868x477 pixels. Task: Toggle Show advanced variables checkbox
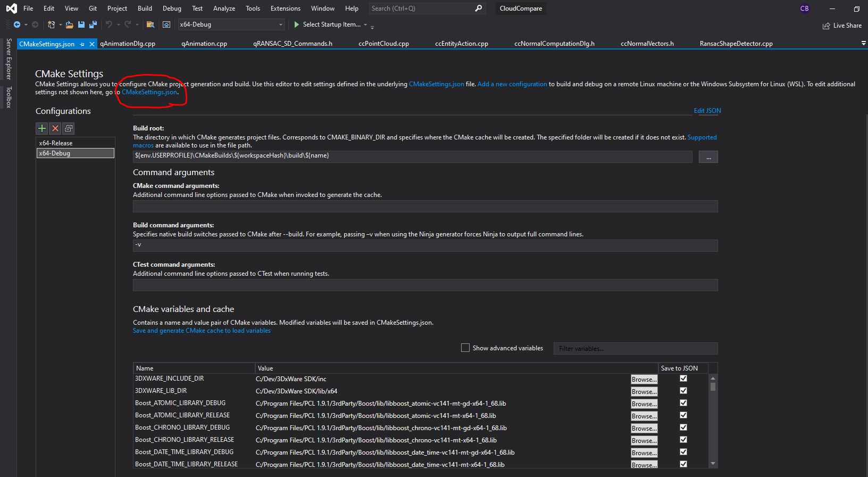click(465, 348)
